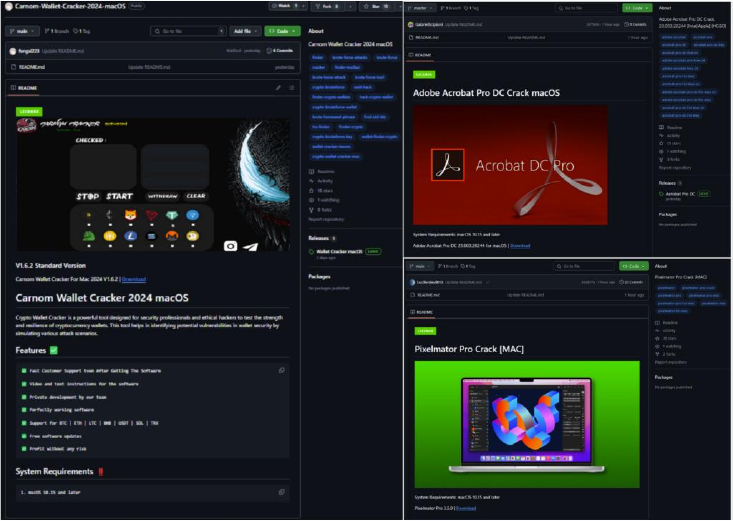Open the 1 Tag link in Carnom repo

[82, 31]
